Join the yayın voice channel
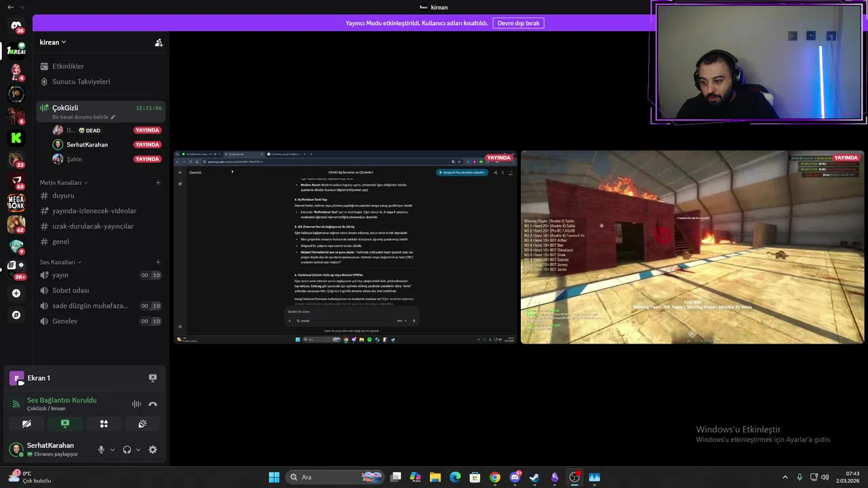The width and height of the screenshot is (868, 488). 100,275
